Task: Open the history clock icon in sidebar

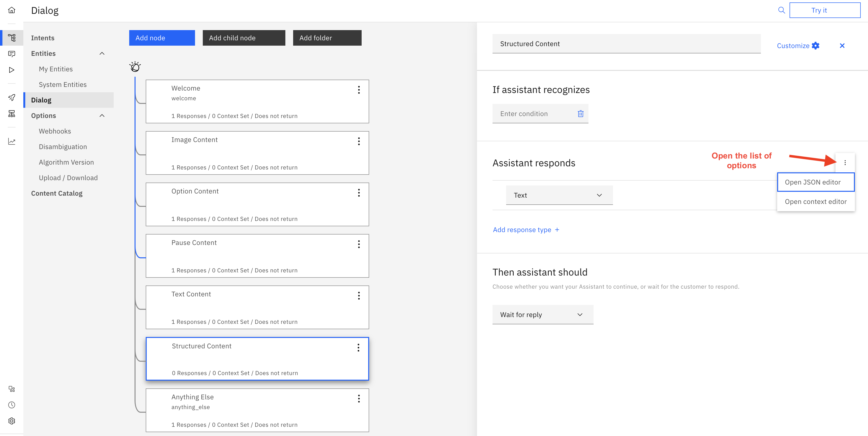Action: point(11,405)
